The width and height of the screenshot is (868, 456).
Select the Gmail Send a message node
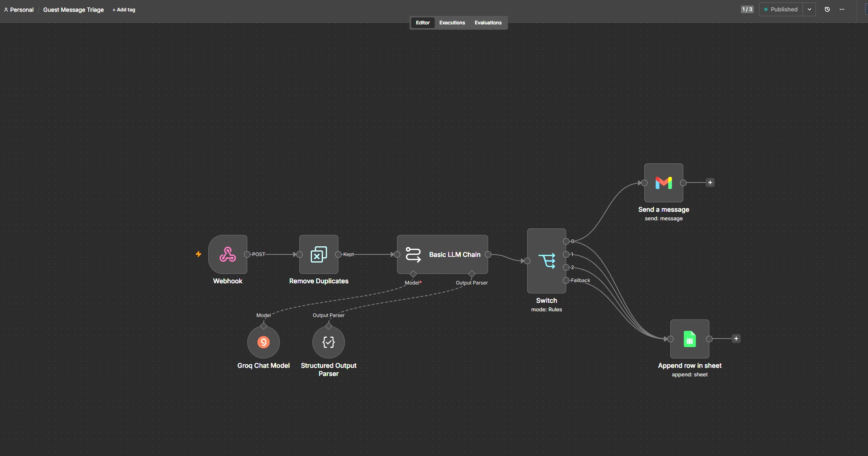point(664,183)
